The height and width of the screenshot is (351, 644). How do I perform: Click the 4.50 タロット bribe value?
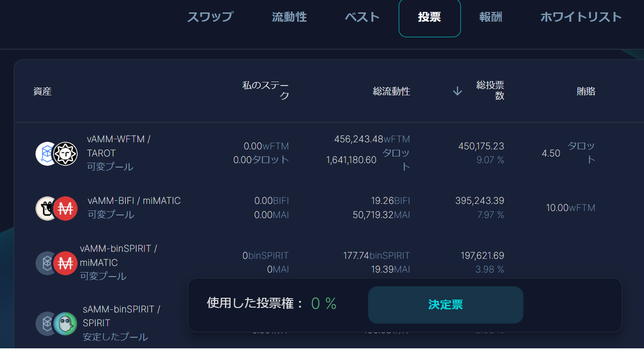click(569, 153)
